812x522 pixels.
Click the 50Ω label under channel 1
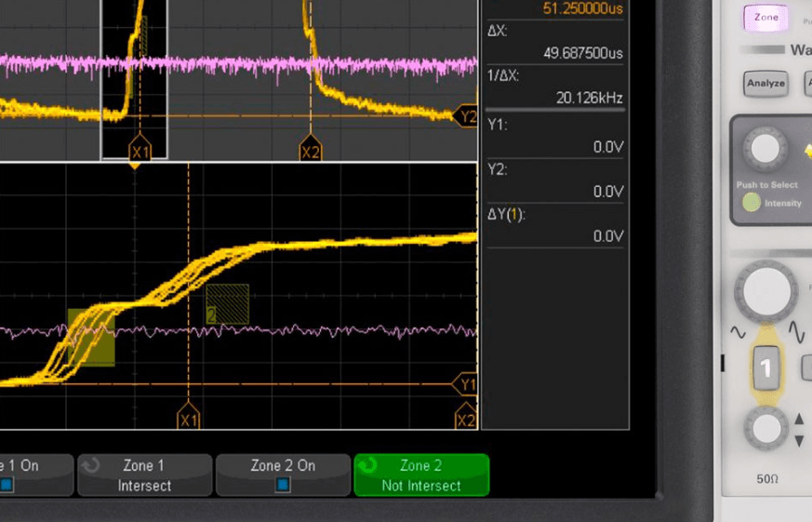767,479
